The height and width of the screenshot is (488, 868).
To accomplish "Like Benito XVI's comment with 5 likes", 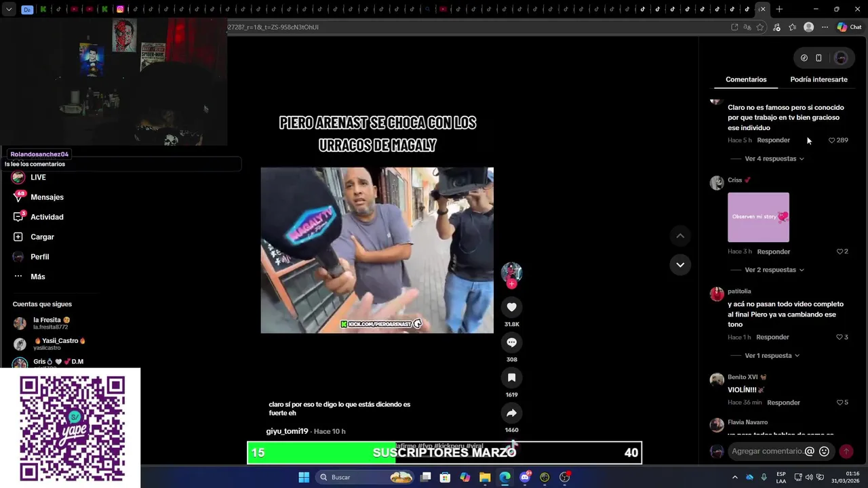I will tap(840, 403).
